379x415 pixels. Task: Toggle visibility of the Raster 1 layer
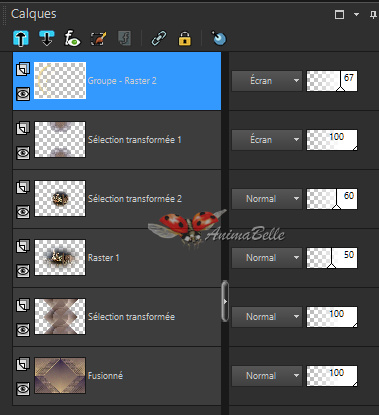[x=23, y=271]
